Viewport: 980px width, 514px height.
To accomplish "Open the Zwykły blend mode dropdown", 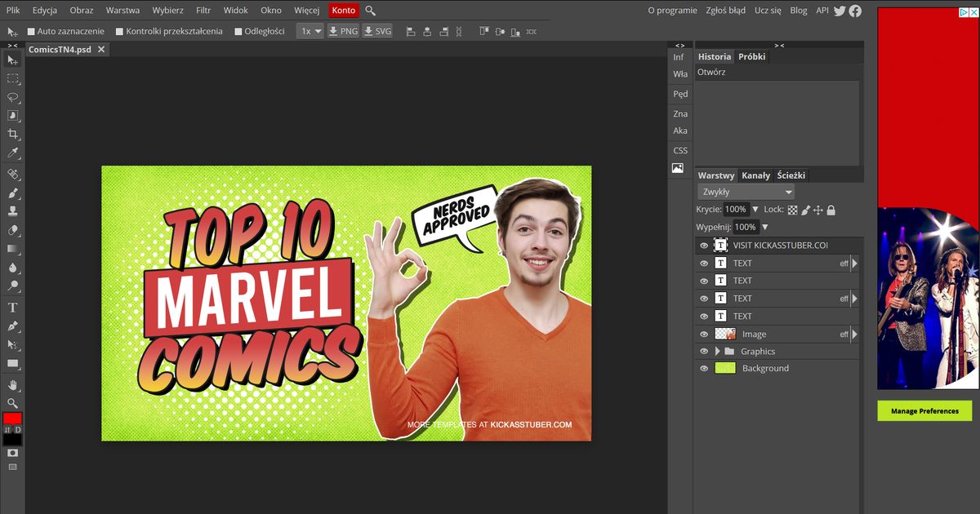I will coord(746,192).
